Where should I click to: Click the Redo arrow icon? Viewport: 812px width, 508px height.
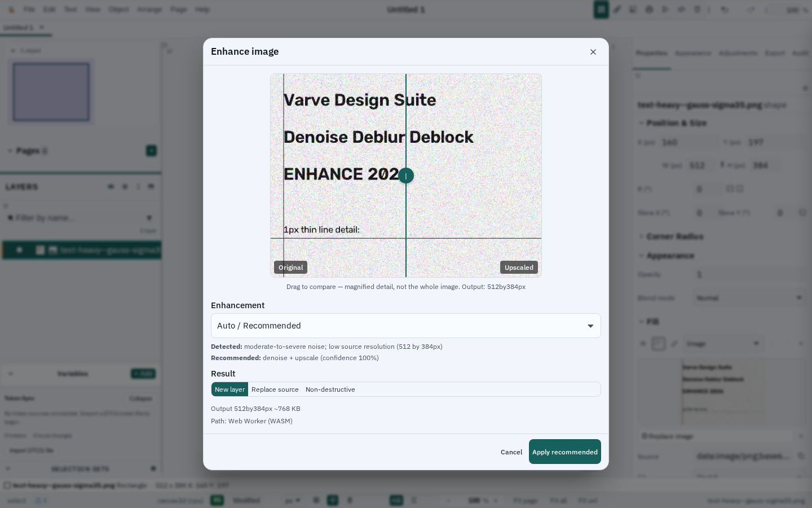pyautogui.click(x=751, y=10)
